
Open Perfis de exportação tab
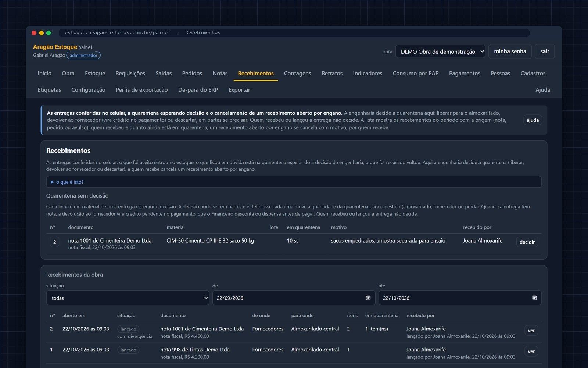point(141,89)
